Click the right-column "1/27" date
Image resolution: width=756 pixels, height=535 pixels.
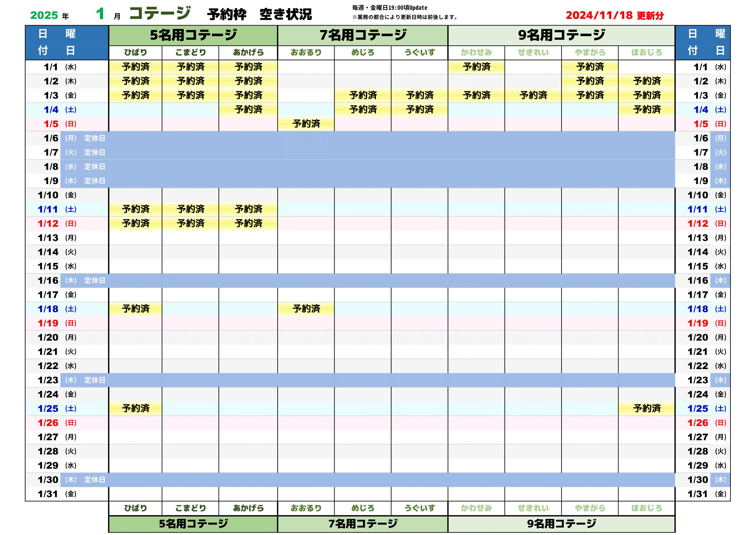698,437
